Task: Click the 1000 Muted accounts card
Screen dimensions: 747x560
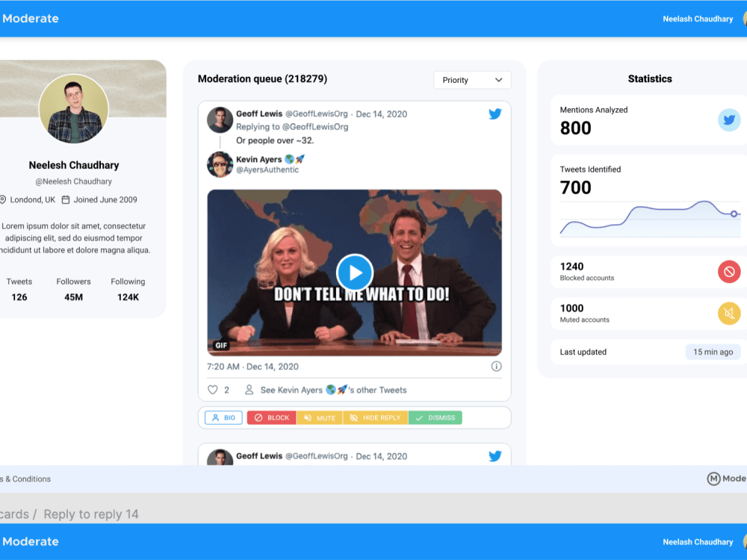Action: click(x=648, y=314)
